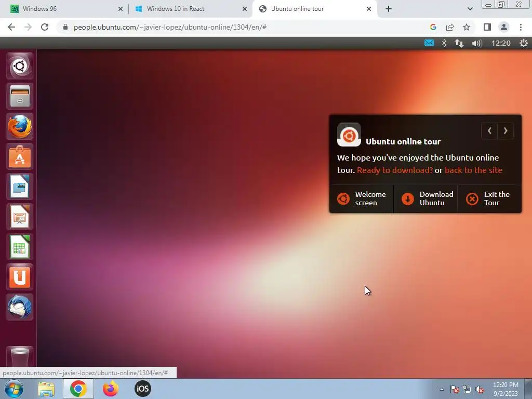Screen dimensions: 532x399
Task: Open the Files manager in the launcher
Action: (x=20, y=96)
